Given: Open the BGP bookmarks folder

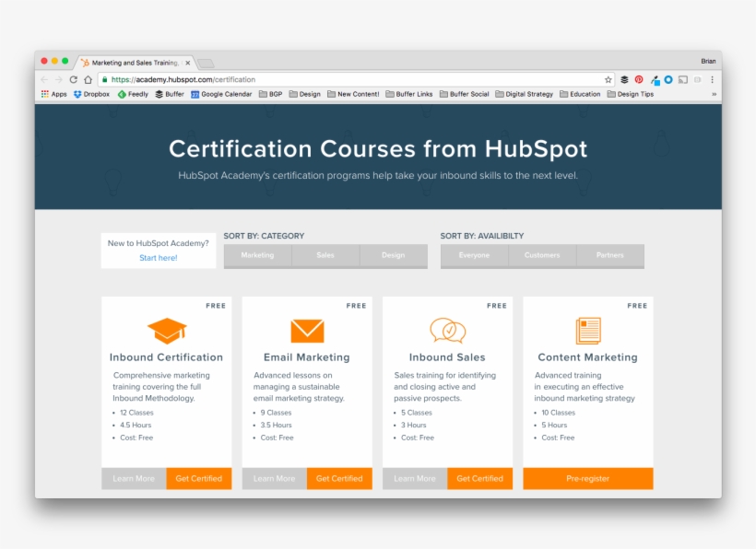Looking at the screenshot, I should tap(270, 94).
